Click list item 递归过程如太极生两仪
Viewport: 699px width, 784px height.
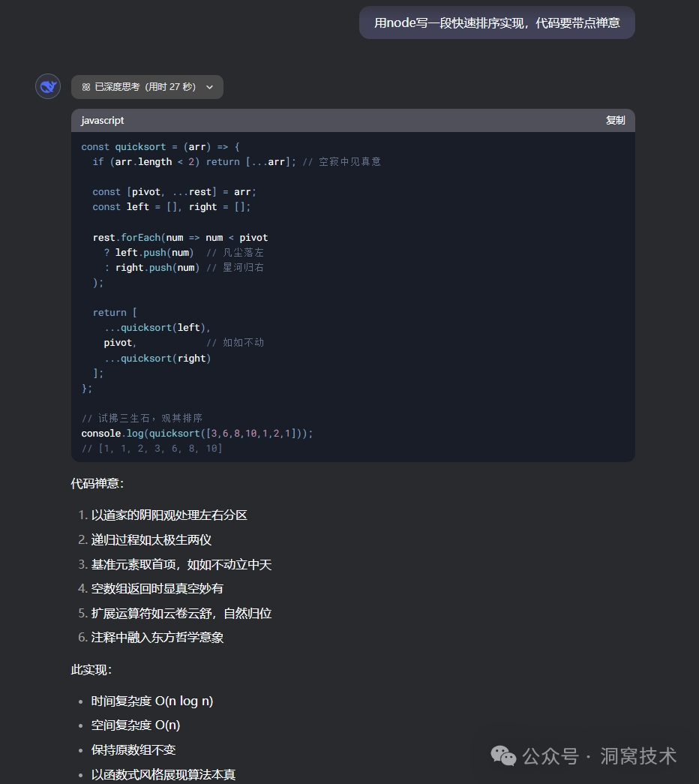point(151,540)
